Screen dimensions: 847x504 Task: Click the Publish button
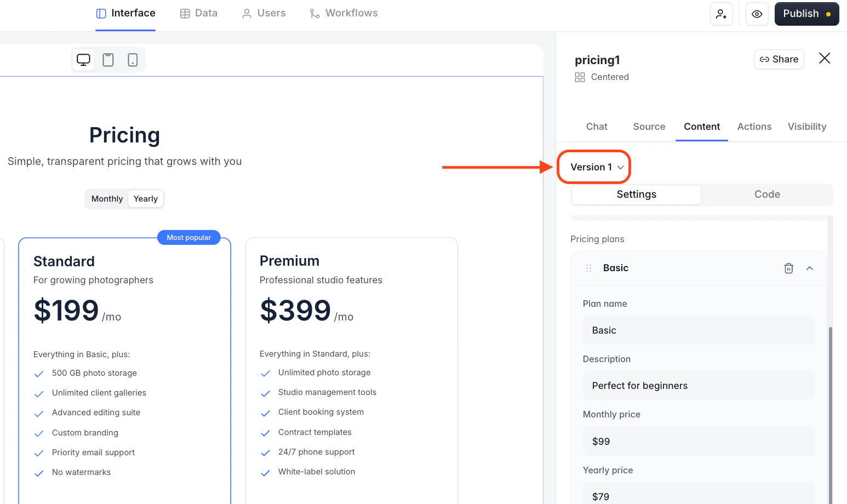click(x=807, y=14)
